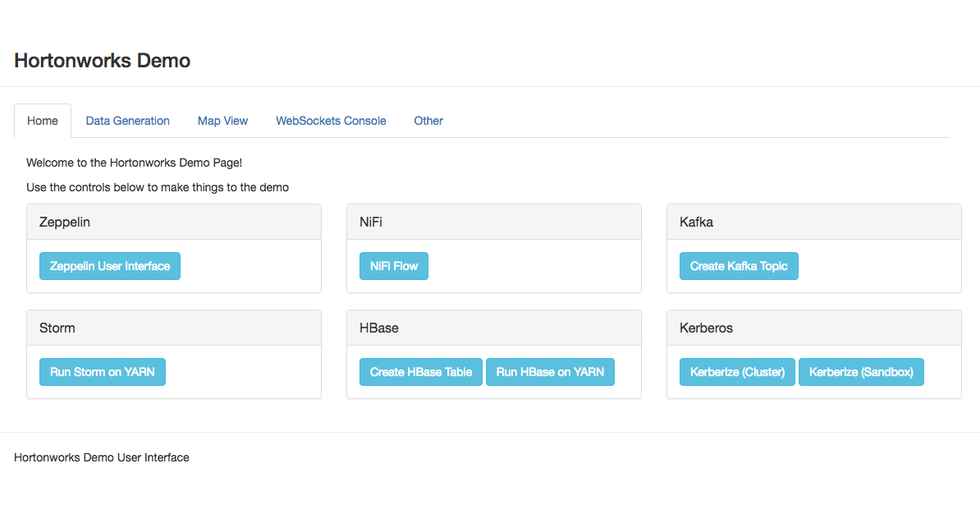Launch the Zeppelin User Interface button
980x505 pixels.
point(110,266)
